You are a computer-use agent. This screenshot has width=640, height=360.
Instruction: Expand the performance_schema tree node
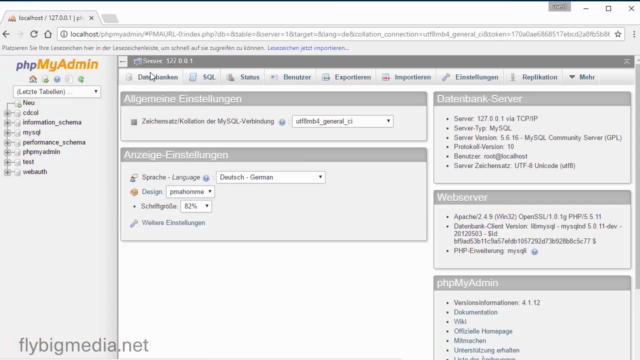point(7,142)
